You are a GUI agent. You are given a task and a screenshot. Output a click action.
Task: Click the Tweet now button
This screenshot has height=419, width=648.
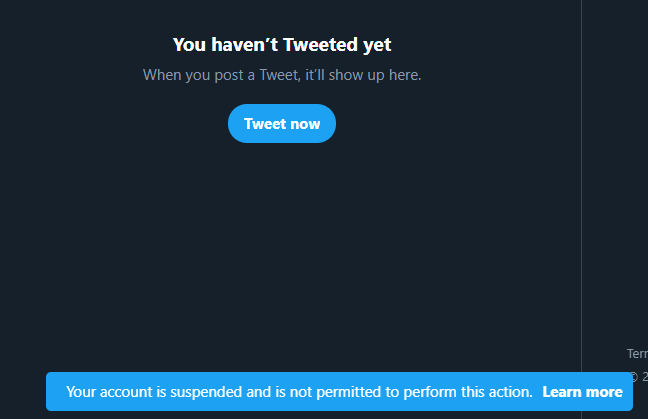(x=282, y=124)
